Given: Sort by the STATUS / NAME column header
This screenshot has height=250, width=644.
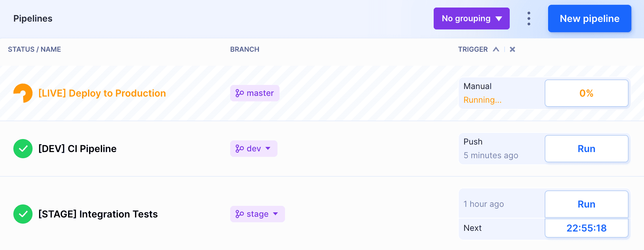Looking at the screenshot, I should coord(34,49).
